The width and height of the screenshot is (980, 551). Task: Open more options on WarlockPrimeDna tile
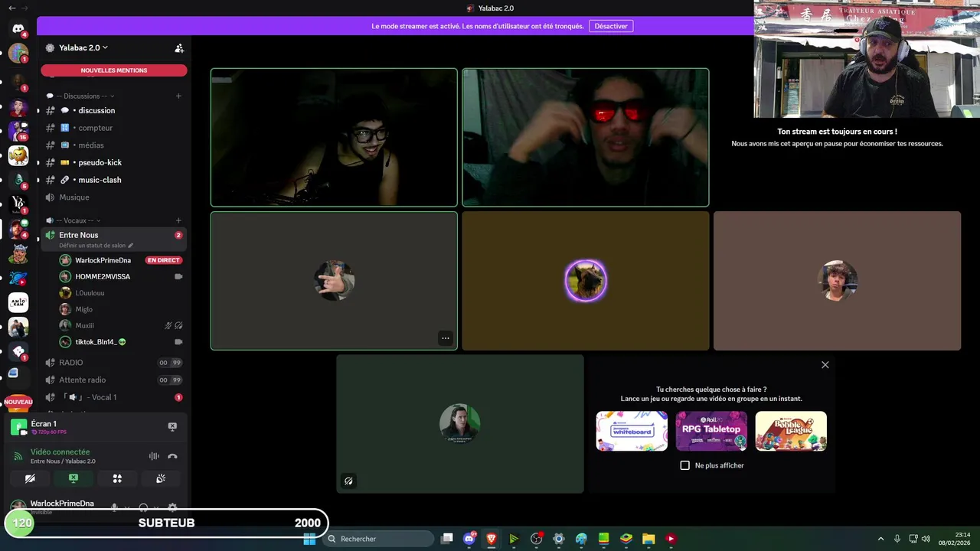click(x=445, y=338)
